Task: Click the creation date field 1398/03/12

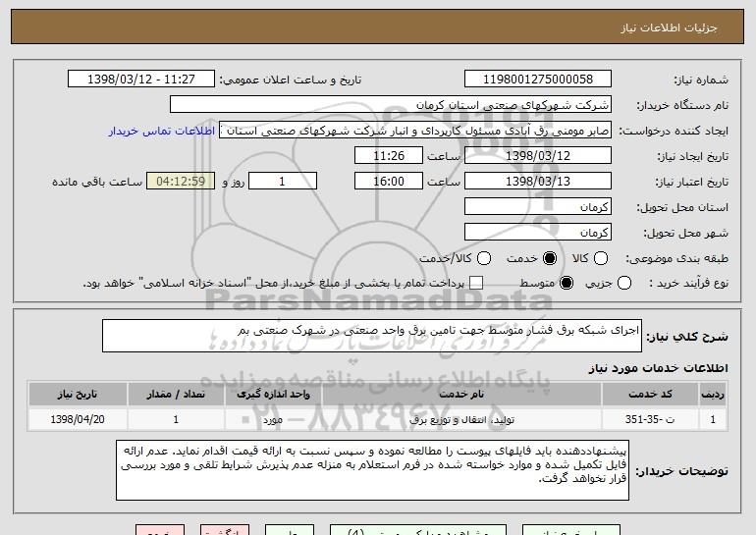Action: tap(538, 156)
